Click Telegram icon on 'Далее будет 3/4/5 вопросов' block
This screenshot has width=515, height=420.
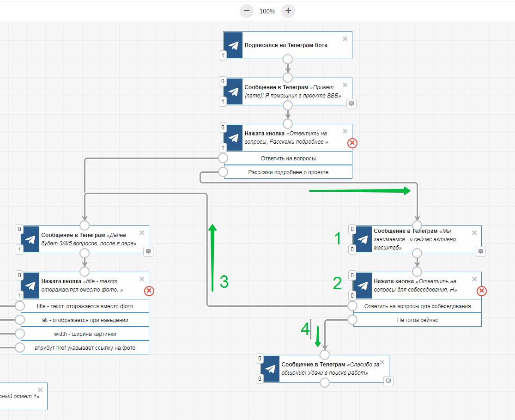click(x=30, y=239)
